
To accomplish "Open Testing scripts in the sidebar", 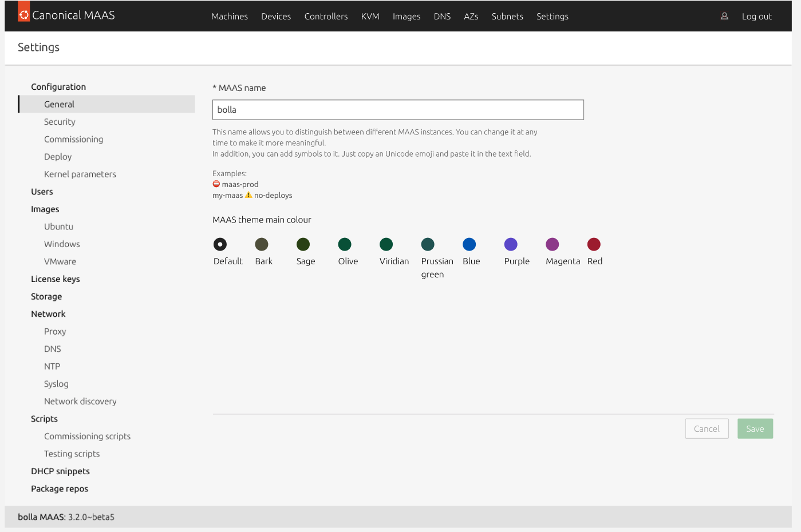I will (x=72, y=454).
